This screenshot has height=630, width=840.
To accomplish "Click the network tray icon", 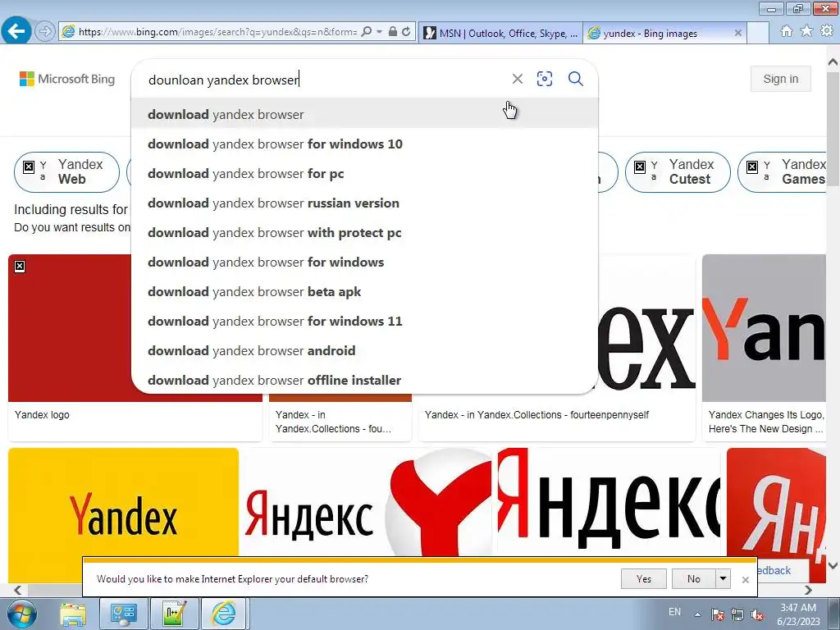I will 737,614.
